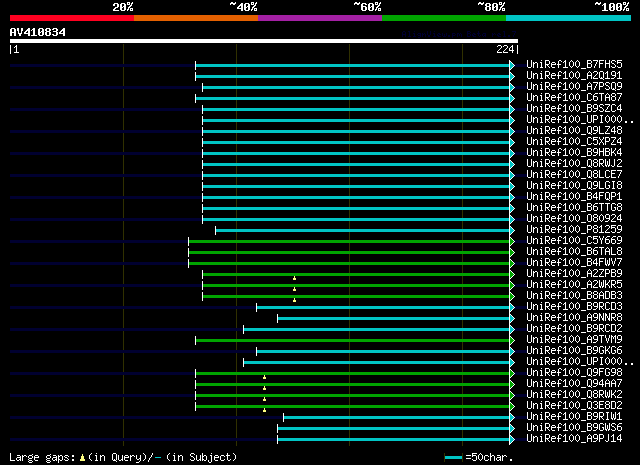Viewport: 640px width, 465px height.
Task: Click the green alignment bar of row C5Y669
Action: pyautogui.click(x=349, y=242)
